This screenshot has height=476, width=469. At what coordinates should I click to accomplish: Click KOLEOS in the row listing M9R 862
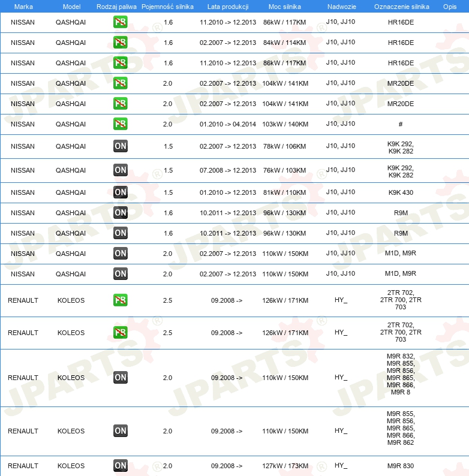71,431
